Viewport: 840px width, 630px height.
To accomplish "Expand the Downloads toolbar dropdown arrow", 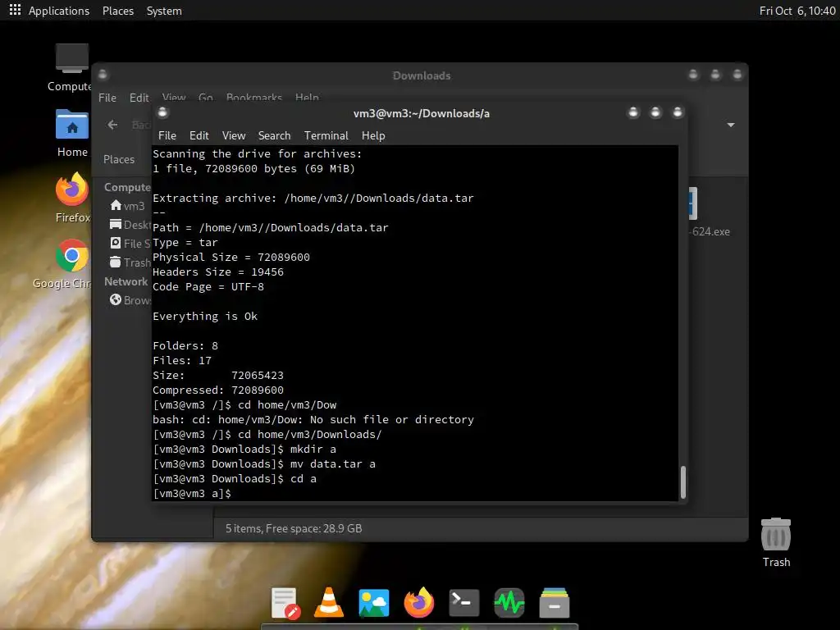I will [x=730, y=125].
